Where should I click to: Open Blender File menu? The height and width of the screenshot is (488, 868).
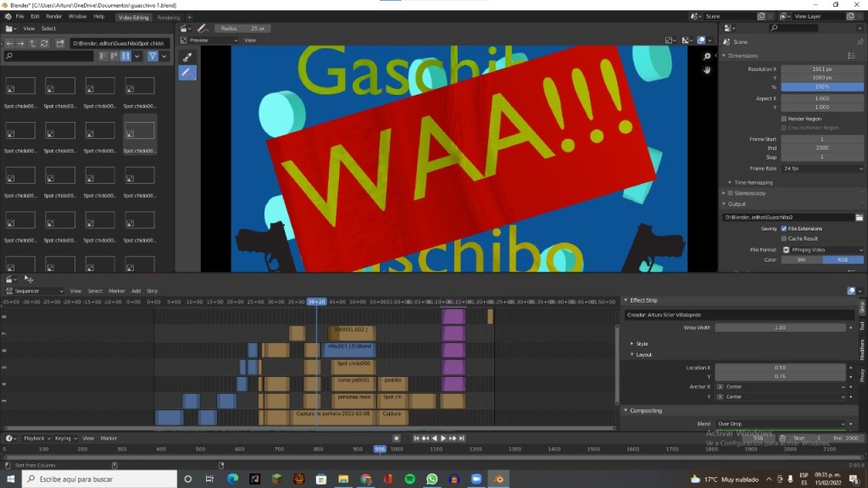point(19,17)
